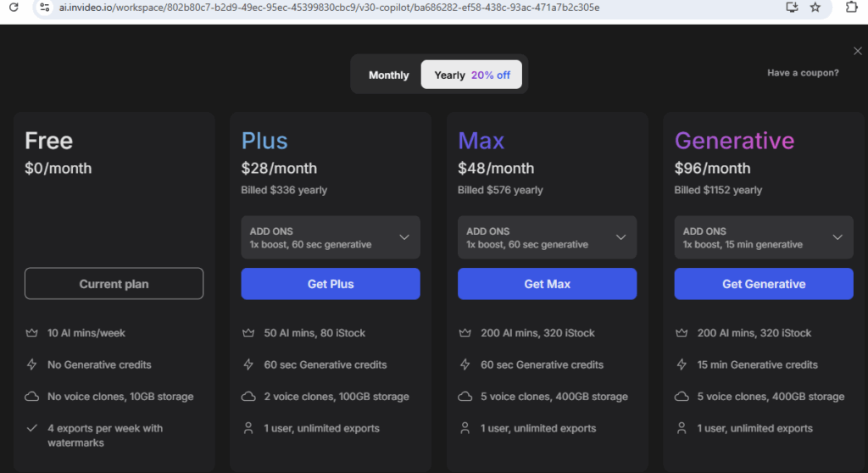Choose the Get Generative button
The width and height of the screenshot is (868, 473).
[x=764, y=284]
